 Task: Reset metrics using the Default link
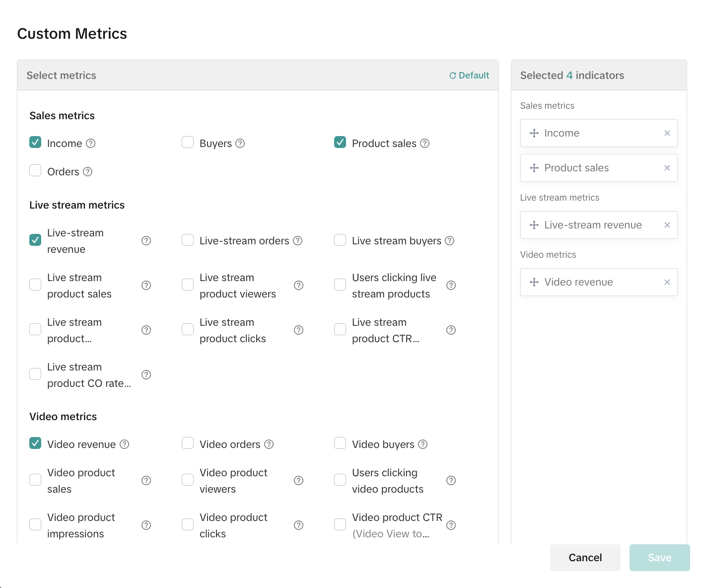coord(469,75)
